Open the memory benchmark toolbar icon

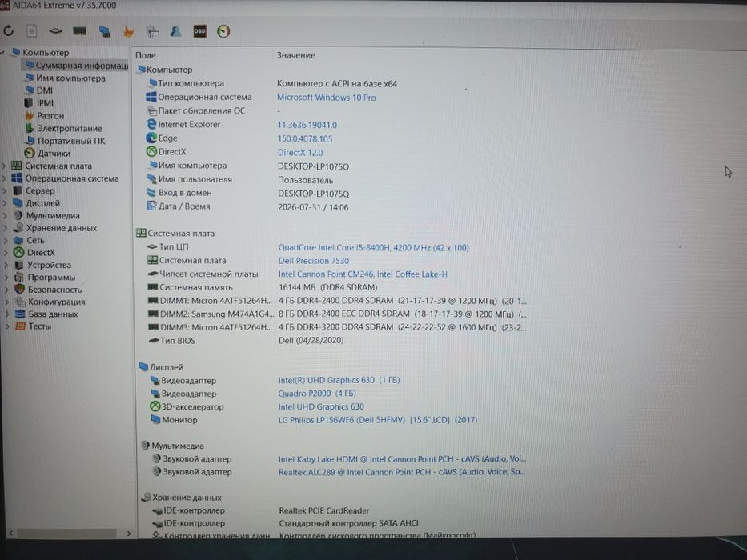[x=79, y=31]
